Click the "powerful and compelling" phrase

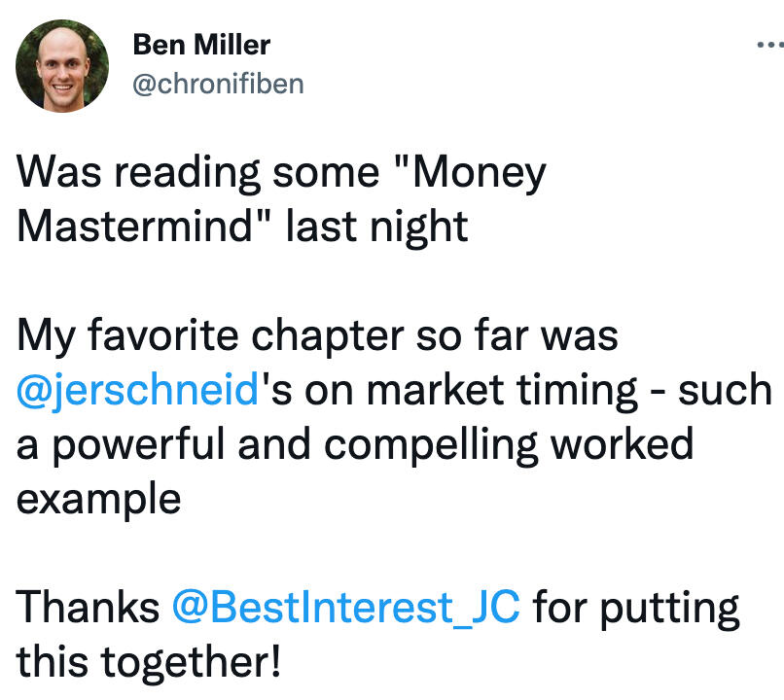(x=295, y=445)
